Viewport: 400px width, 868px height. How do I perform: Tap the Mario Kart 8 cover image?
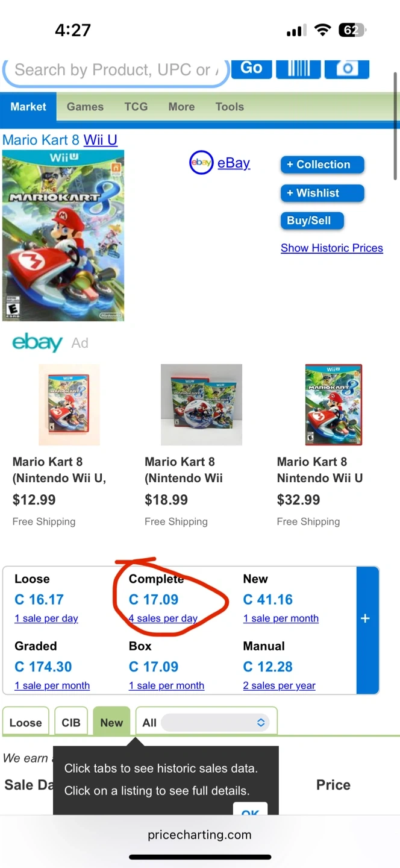pyautogui.click(x=63, y=235)
